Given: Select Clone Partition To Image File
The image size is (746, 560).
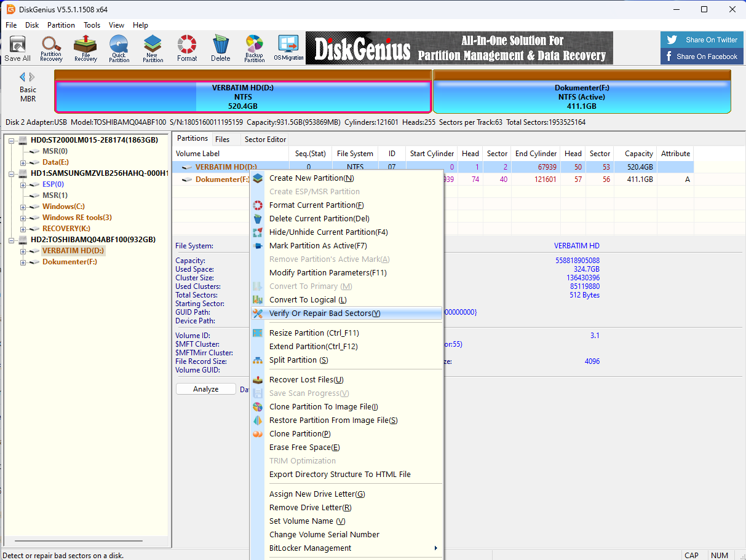Looking at the screenshot, I should tap(323, 407).
